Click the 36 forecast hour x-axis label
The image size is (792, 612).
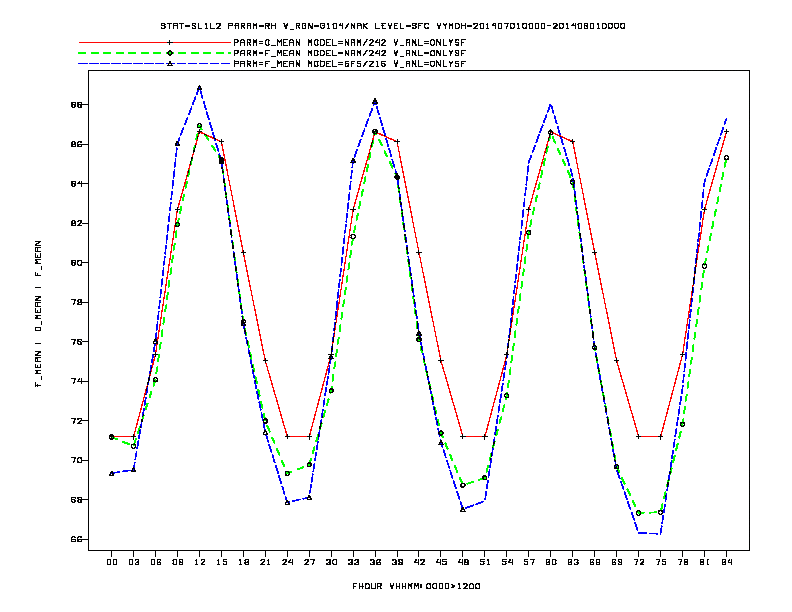pyautogui.click(x=375, y=562)
